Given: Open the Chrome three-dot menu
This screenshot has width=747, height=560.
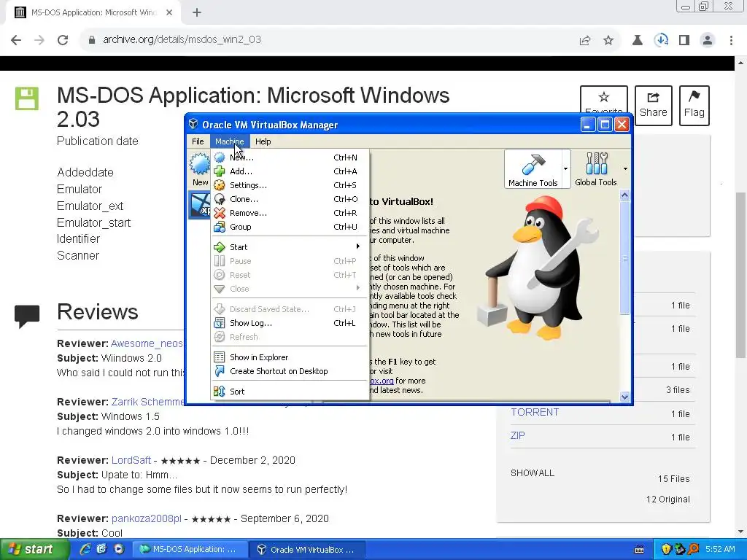Looking at the screenshot, I should [x=731, y=40].
